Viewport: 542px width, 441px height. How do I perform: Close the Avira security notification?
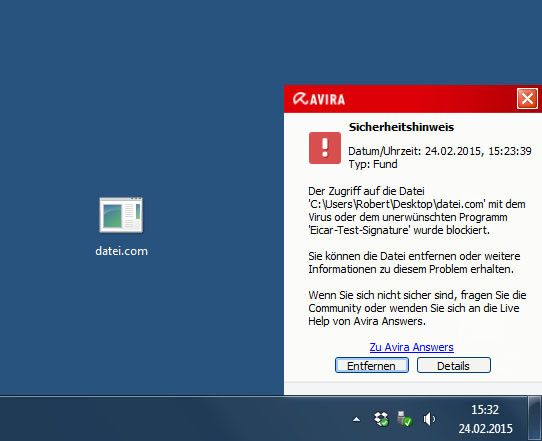click(x=527, y=98)
